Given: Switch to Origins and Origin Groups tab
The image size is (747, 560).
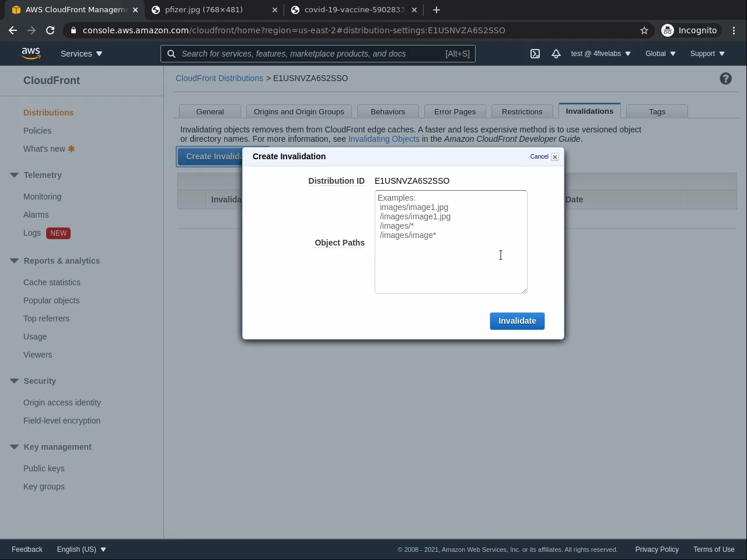Looking at the screenshot, I should [299, 111].
